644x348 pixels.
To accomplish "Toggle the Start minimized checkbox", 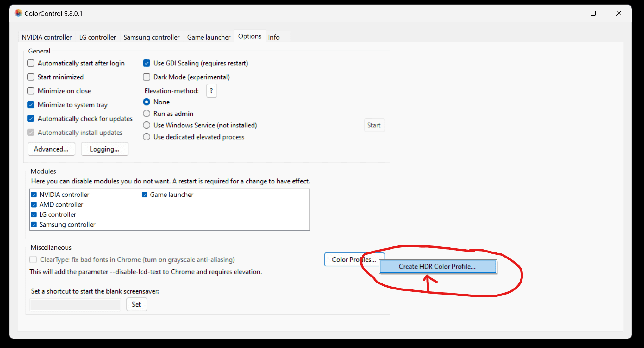I will [31, 77].
